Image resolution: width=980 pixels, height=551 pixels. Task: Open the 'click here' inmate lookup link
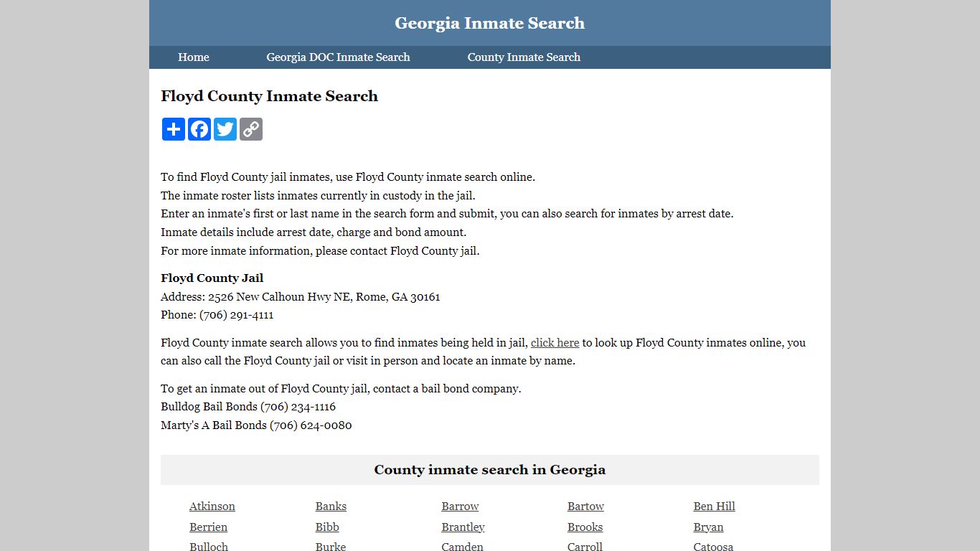[555, 342]
